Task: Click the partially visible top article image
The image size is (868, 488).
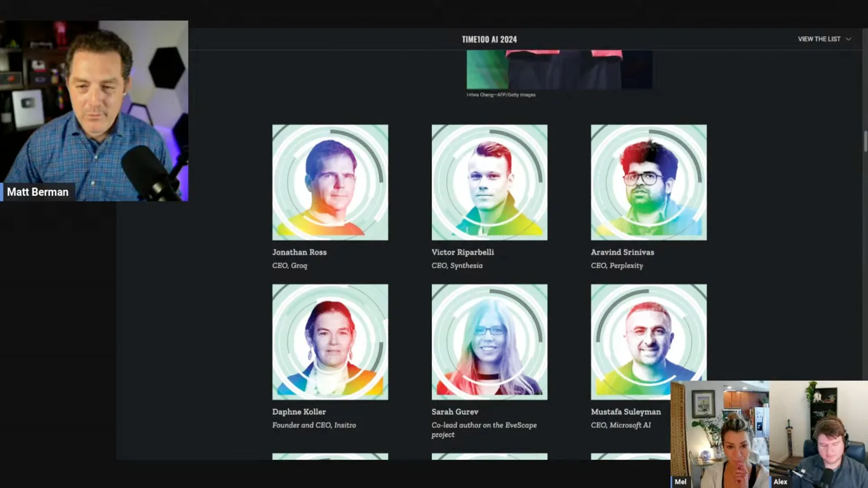Action: [559, 69]
